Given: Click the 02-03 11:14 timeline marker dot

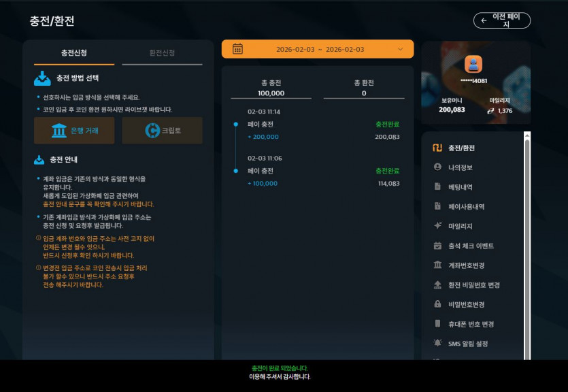Looking at the screenshot, I should [236, 125].
